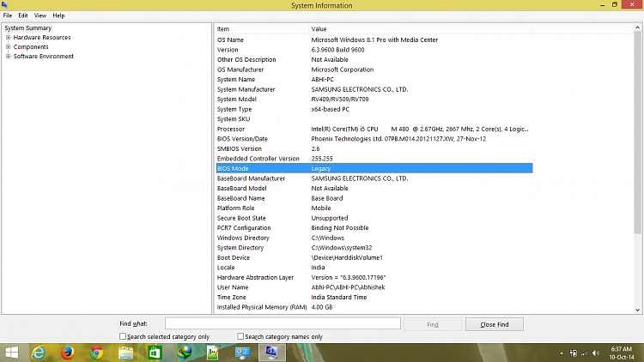The height and width of the screenshot is (362, 644).
Task: Show hidden tray icons arrow
Action: 561,353
